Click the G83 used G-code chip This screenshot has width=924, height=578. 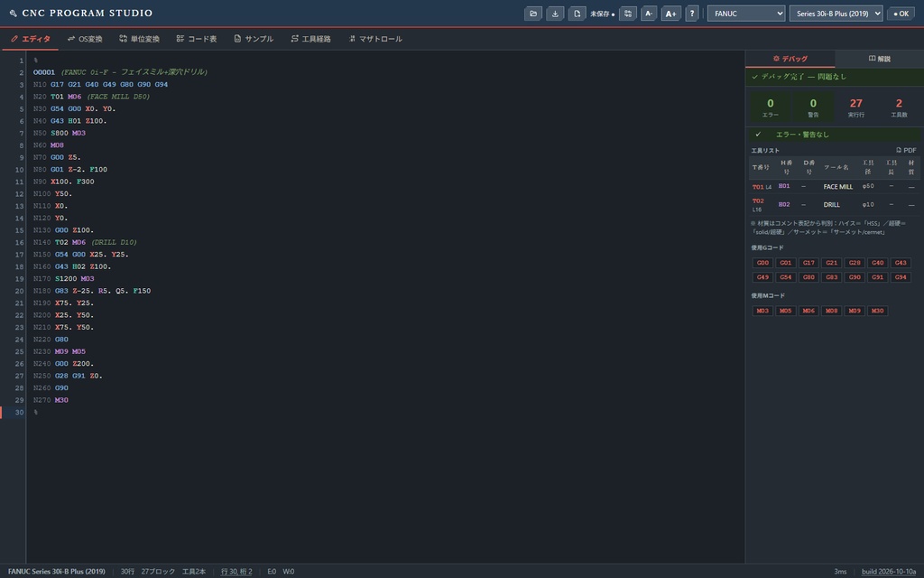(x=831, y=277)
